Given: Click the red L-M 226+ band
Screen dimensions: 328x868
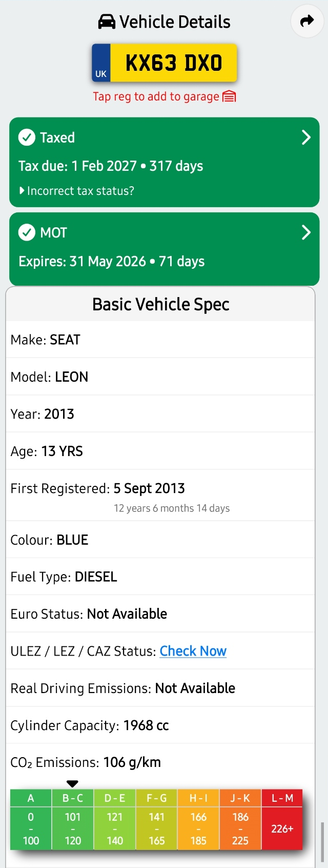Looking at the screenshot, I should pos(282,820).
